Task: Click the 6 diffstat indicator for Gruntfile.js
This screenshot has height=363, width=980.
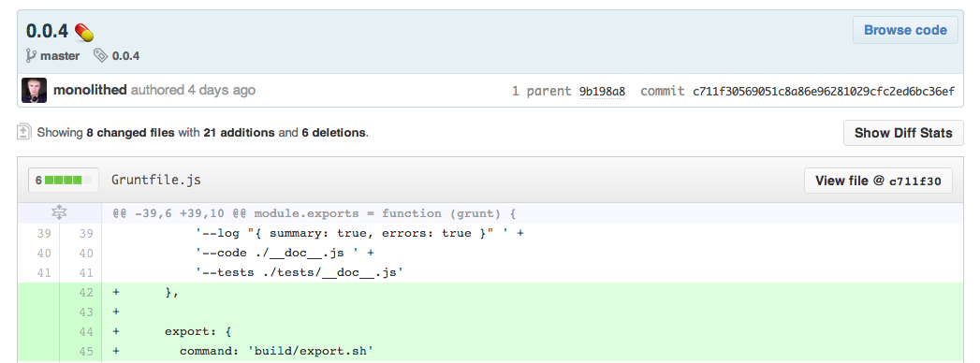Action: [64, 181]
